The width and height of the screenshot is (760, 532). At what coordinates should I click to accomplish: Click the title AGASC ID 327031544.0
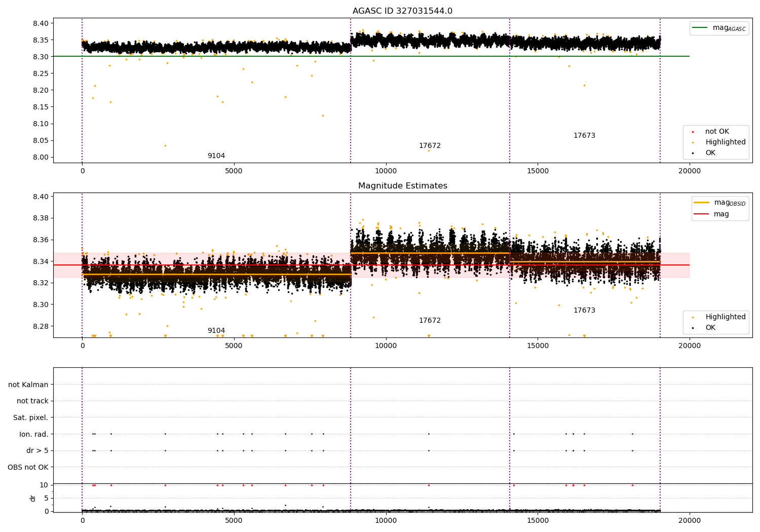pyautogui.click(x=402, y=11)
